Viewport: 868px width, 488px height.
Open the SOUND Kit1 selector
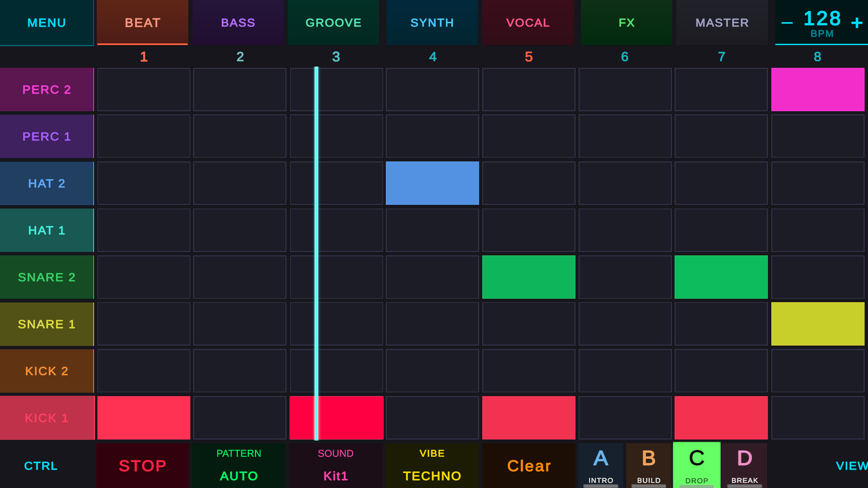pyautogui.click(x=335, y=465)
